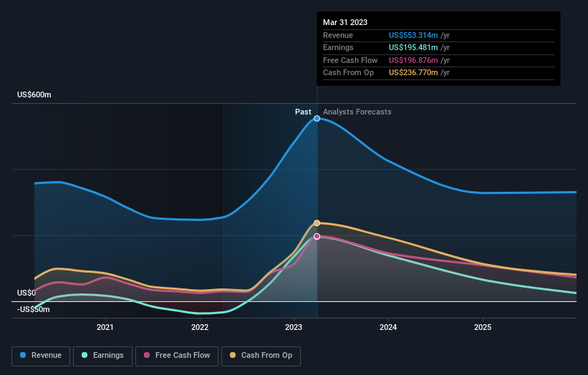The image size is (588, 375).
Task: Click the Analysts Forecasts label
Action: [x=357, y=112]
